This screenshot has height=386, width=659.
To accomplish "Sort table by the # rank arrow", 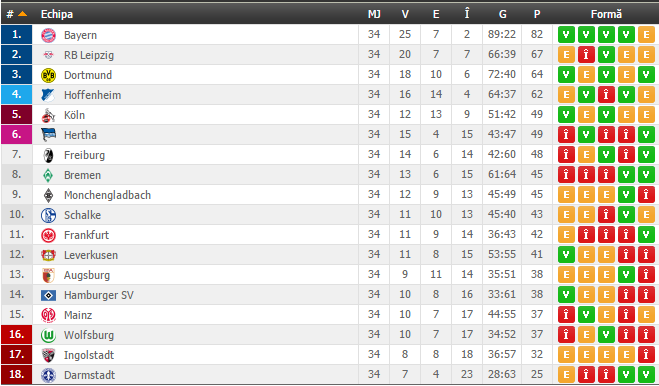I will coord(23,14).
